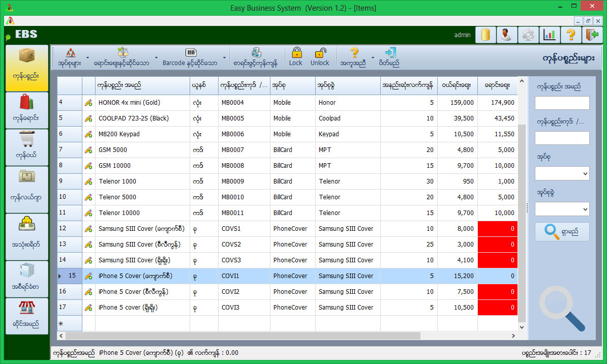Expand dropdown arrow next to groups toolbar button
607x364 pixels.
[x=87, y=57]
